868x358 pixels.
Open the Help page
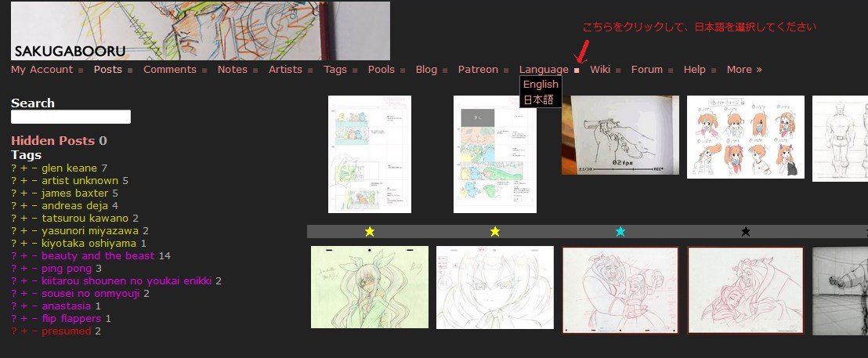click(x=694, y=69)
